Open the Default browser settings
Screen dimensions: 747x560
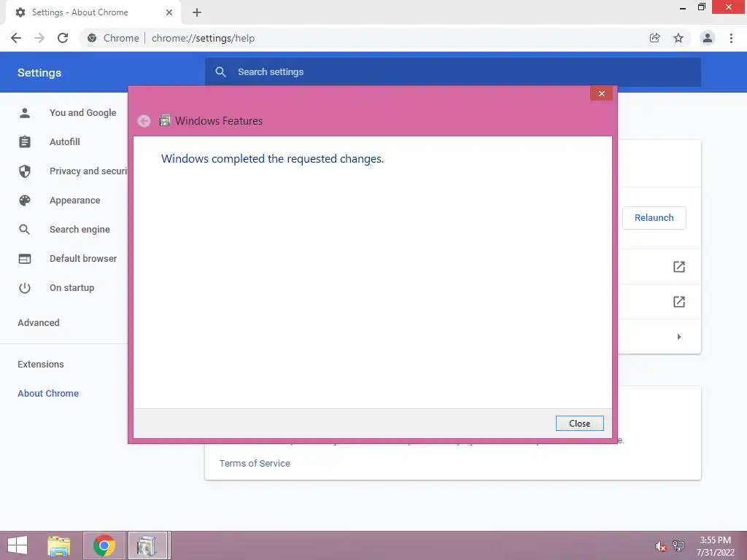coord(83,259)
